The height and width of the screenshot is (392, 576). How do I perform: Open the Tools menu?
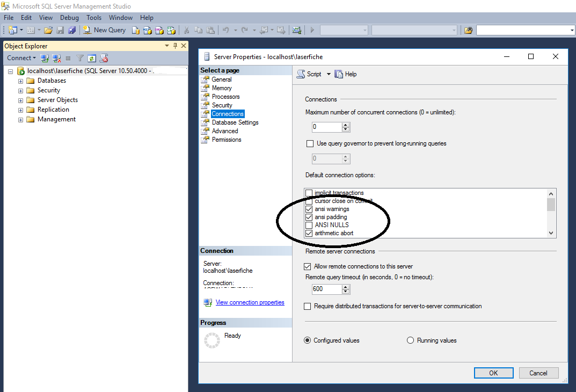coord(94,18)
